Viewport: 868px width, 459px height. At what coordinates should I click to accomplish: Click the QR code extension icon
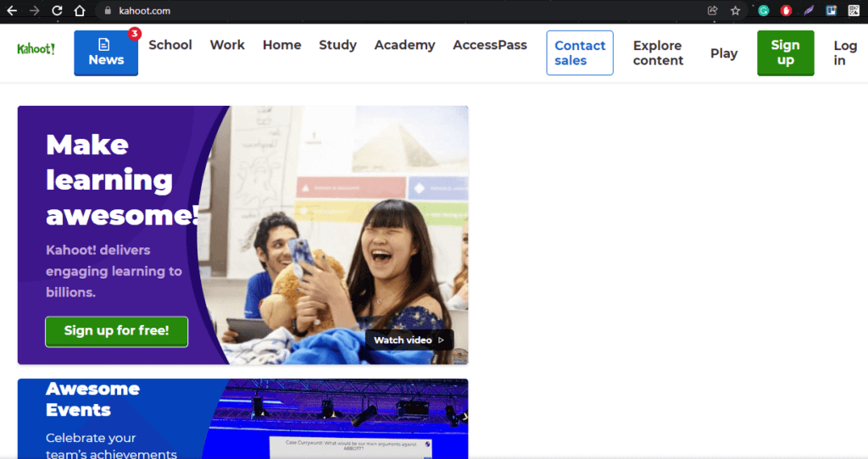coord(854,11)
